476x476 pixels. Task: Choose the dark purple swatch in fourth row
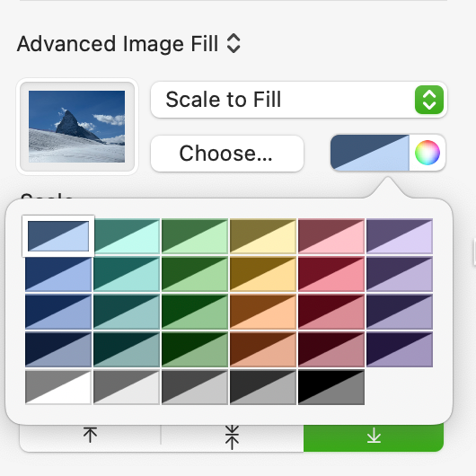[x=400, y=349]
